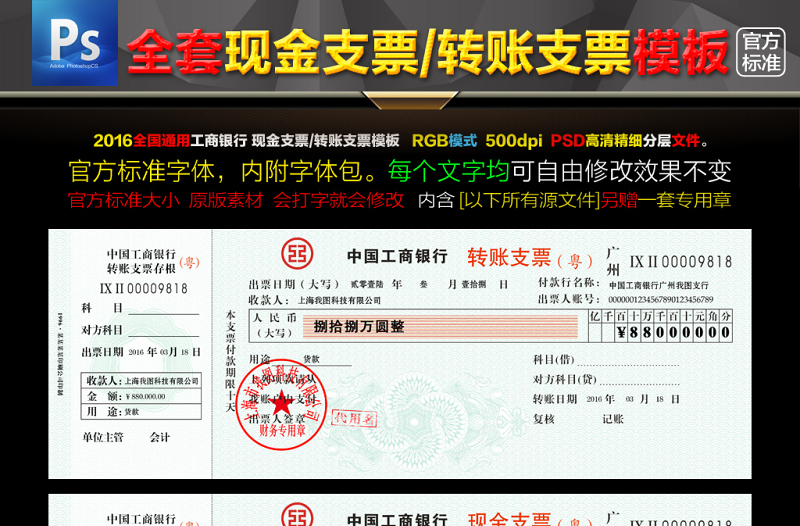Click the ¥ symbol in the amount grid
The width and height of the screenshot is (800, 526).
(621, 333)
